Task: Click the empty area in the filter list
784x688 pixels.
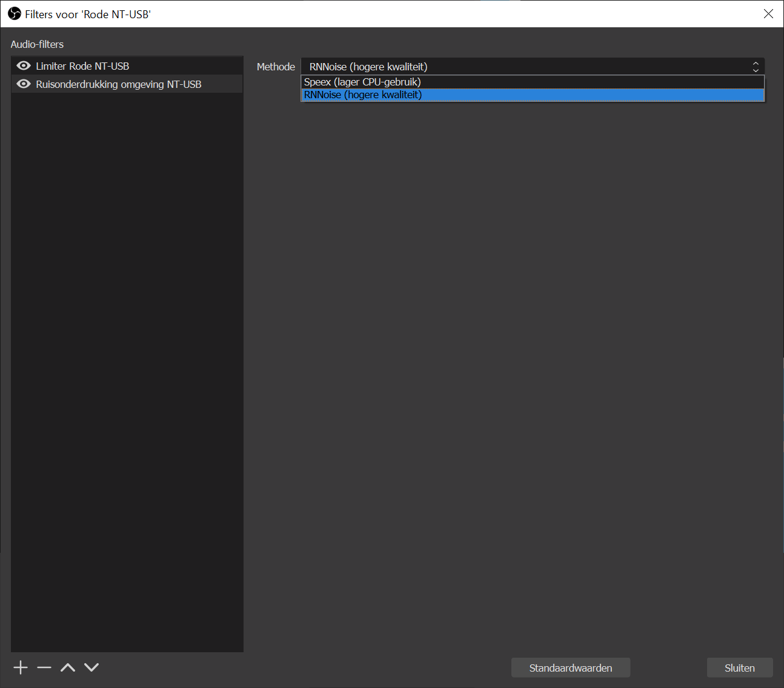Action: click(x=127, y=364)
